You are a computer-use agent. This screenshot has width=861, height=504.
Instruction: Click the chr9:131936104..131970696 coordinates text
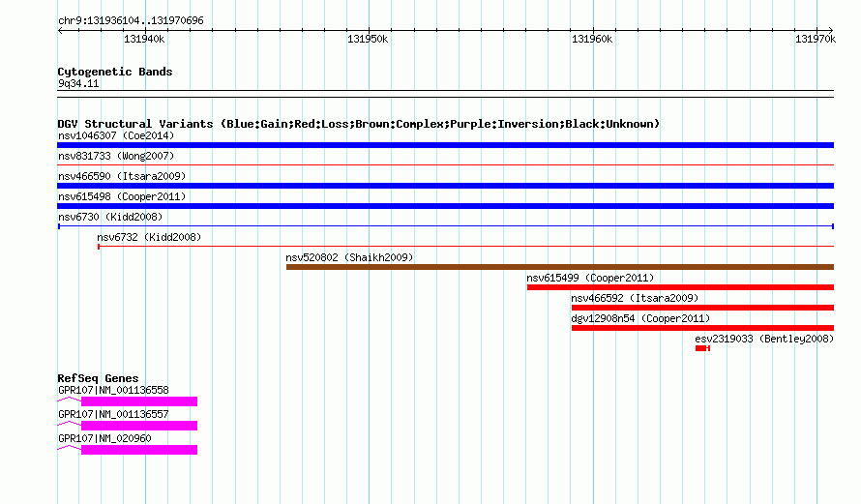[x=131, y=20]
